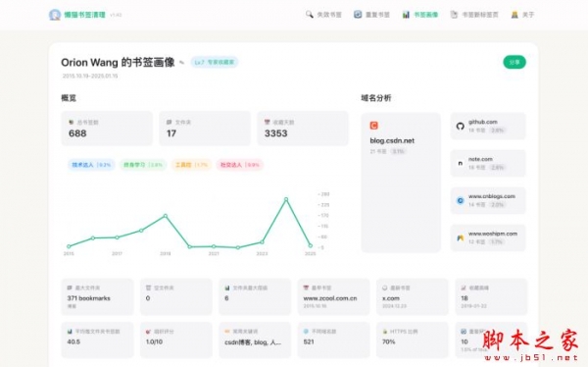Click the 域名分析 section heading
This screenshot has width=588, height=367.
coord(376,98)
